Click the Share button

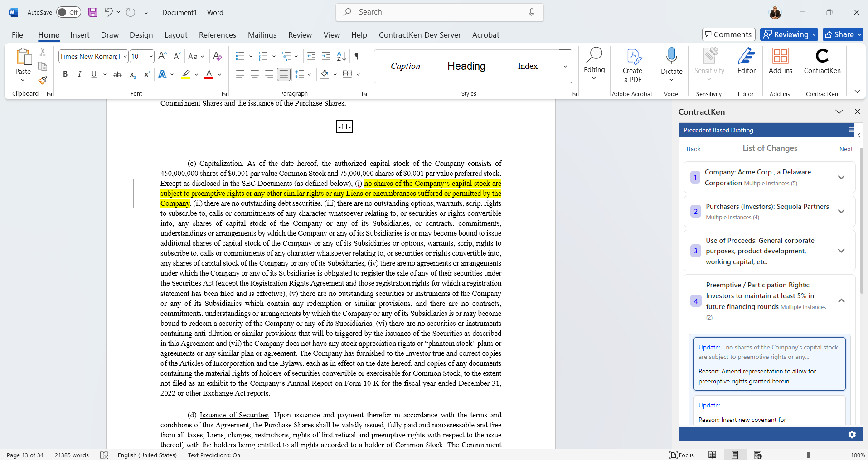click(843, 34)
